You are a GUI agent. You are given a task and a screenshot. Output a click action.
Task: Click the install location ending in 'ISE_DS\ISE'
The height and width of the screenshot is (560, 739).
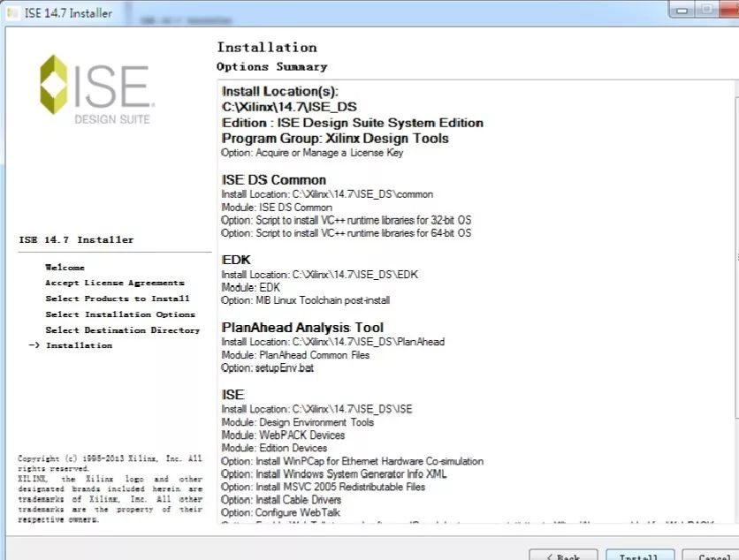pos(316,409)
